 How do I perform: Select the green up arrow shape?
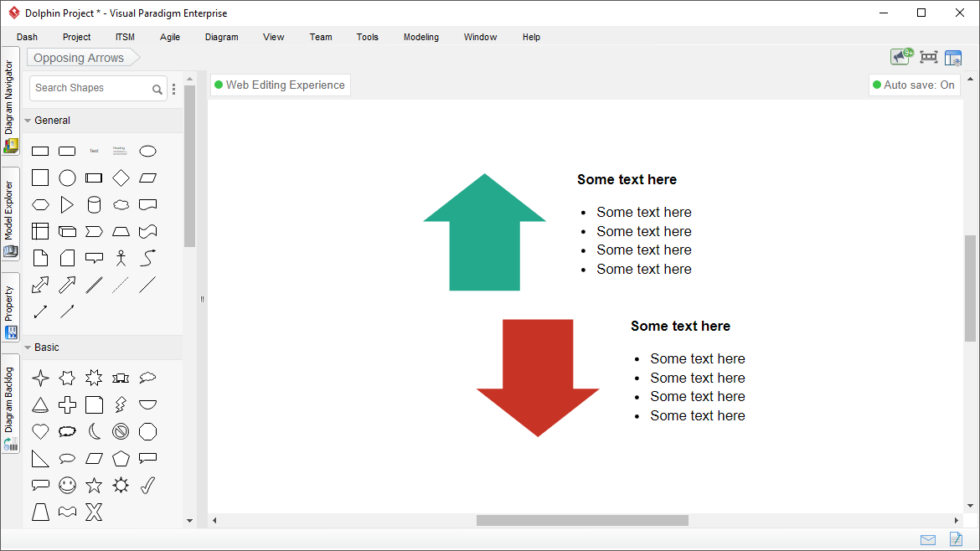coord(484,232)
